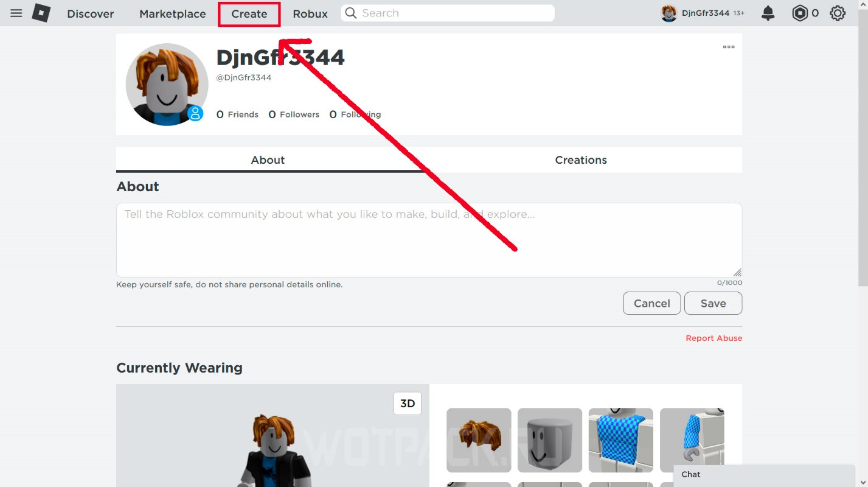
Task: Click the DjnGfr3344 username in navbar
Action: (706, 13)
